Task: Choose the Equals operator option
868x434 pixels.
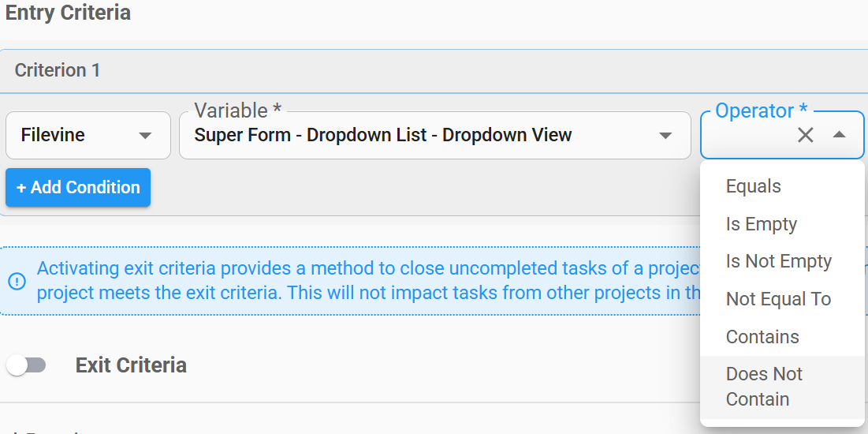Action: click(754, 186)
